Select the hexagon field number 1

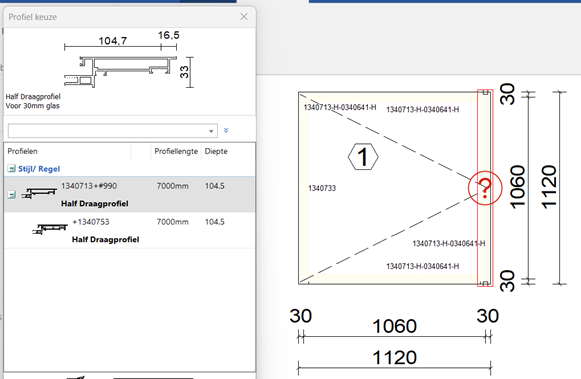(x=363, y=157)
